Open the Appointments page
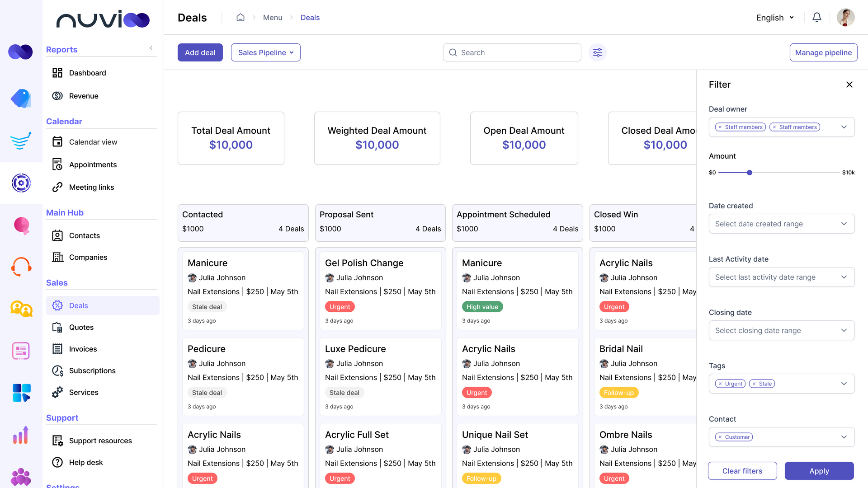 pyautogui.click(x=93, y=164)
